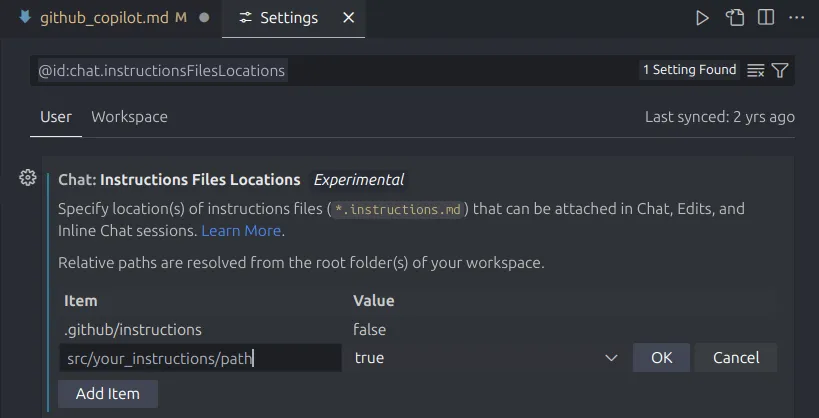This screenshot has height=418, width=819.
Task: Click the Run play icon in editor toolbar
Action: [702, 18]
